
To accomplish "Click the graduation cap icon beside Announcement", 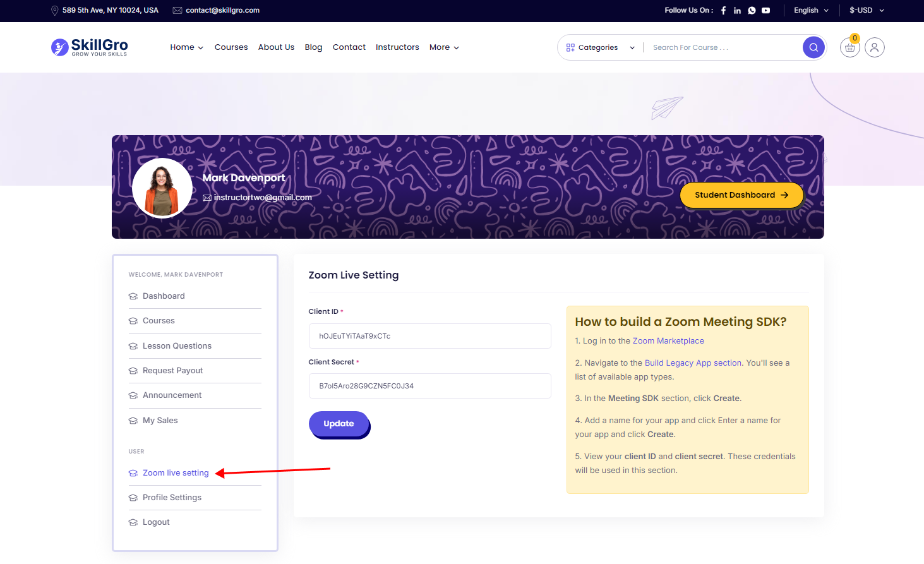I will [x=133, y=395].
